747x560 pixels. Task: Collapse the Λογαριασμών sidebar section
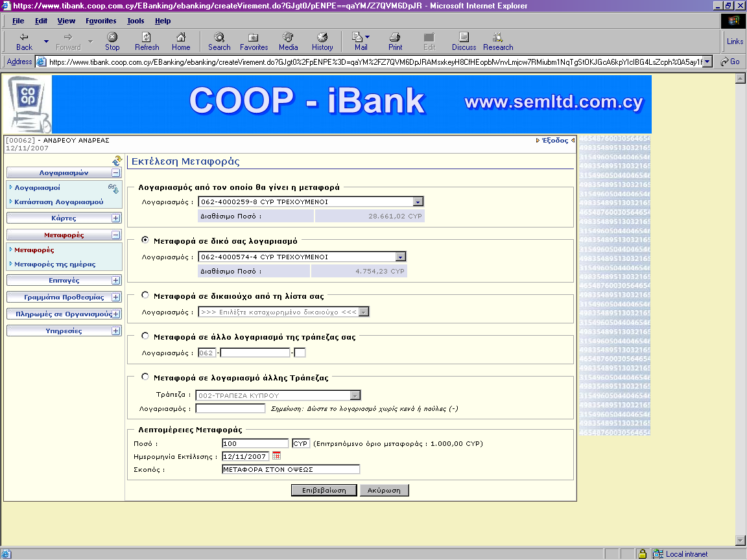(116, 173)
